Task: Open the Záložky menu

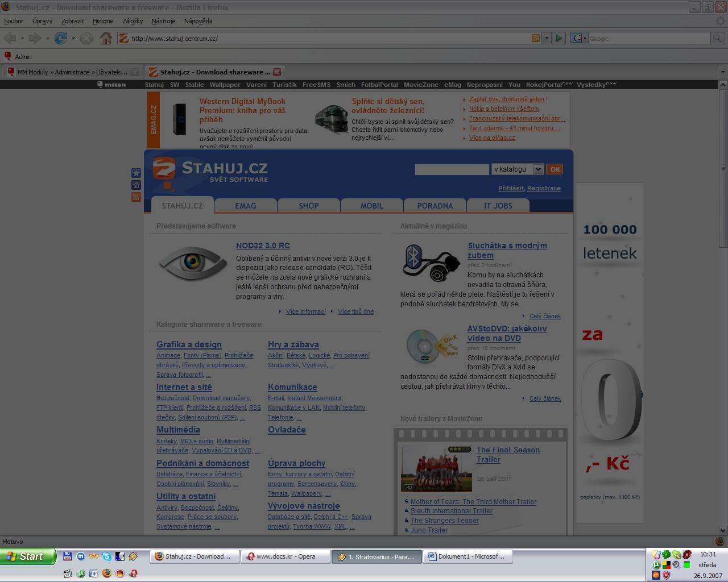Action: pyautogui.click(x=133, y=21)
